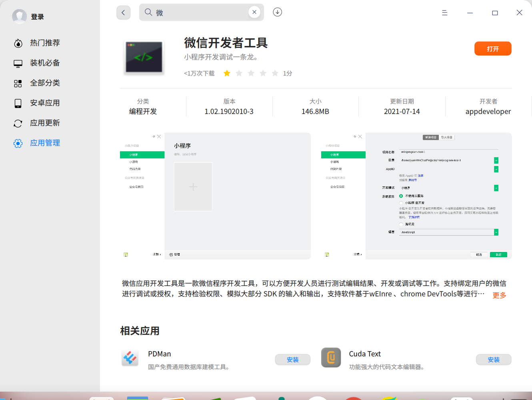Click developer name appdeveloper
This screenshot has width=532, height=400.
(x=488, y=112)
